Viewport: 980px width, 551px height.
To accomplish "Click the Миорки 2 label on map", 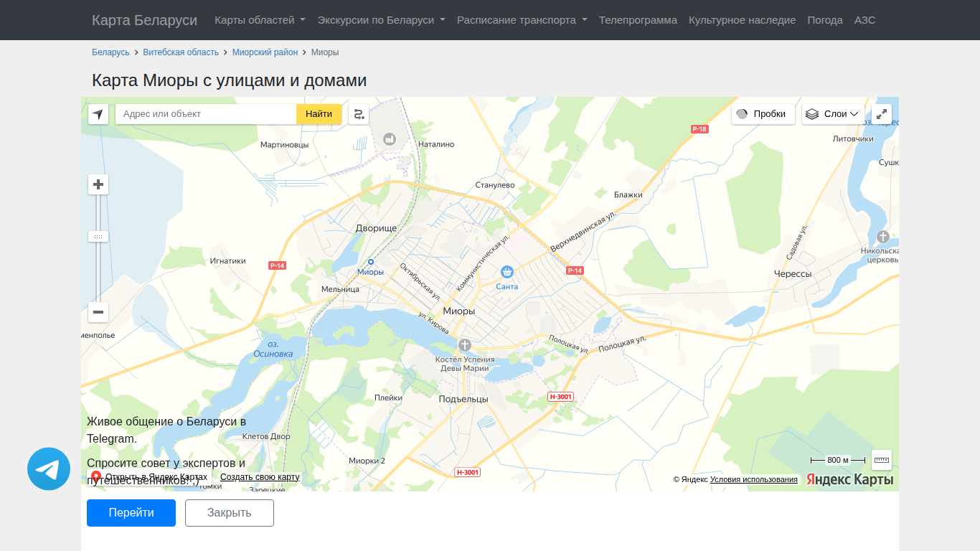I will [367, 461].
